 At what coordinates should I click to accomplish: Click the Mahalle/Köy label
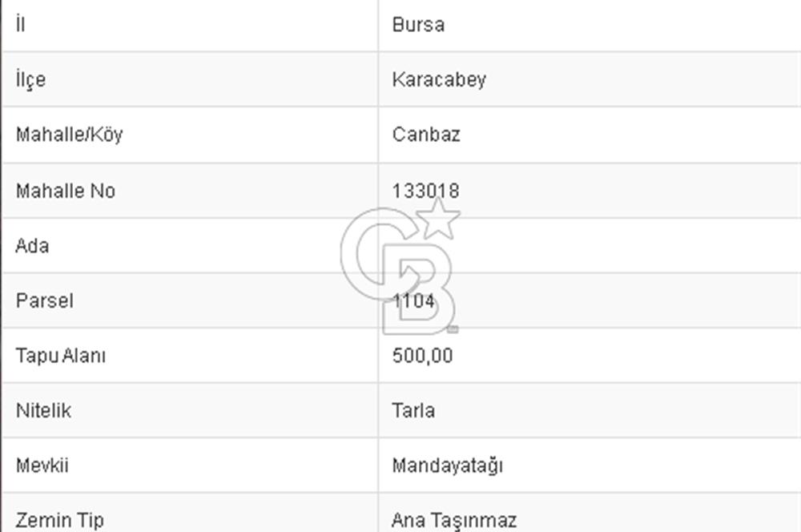coord(69,135)
